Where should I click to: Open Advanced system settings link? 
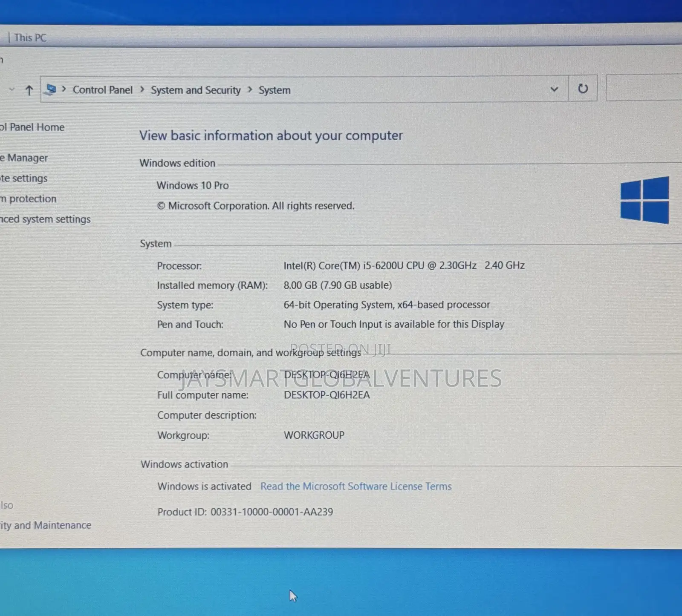(x=45, y=219)
